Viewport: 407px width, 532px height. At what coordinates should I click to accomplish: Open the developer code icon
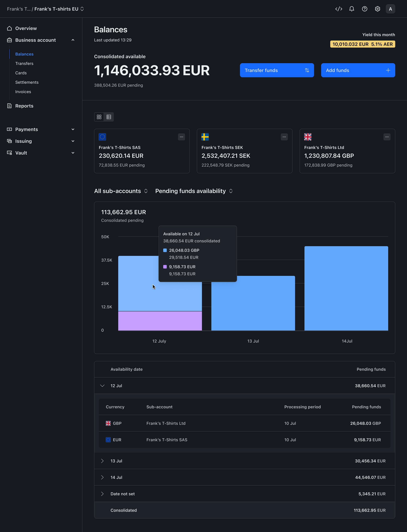(338, 9)
